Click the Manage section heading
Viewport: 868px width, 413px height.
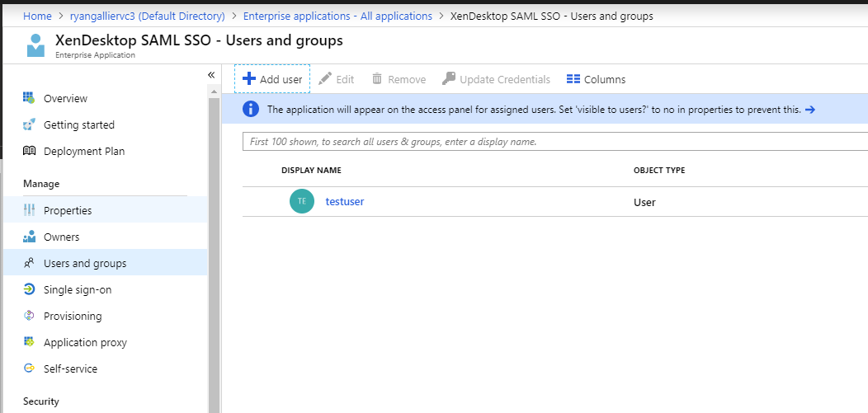click(41, 184)
